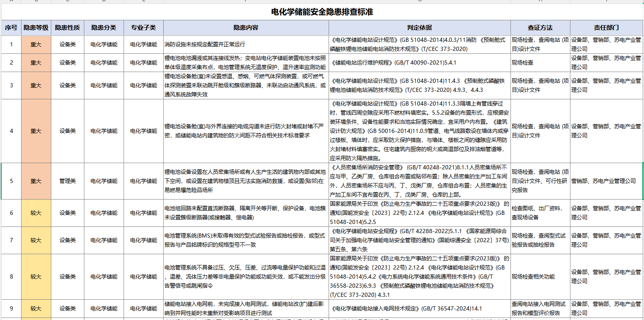Select the 隐患分类 cell 电化学储能 in row 3
This screenshot has height=320, width=644.
(104, 85)
